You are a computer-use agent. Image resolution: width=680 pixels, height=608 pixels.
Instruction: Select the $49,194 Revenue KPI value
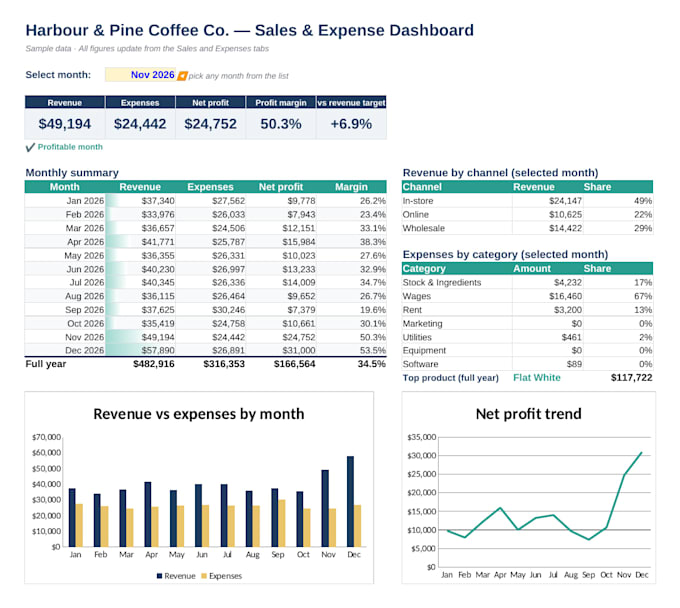pos(65,124)
